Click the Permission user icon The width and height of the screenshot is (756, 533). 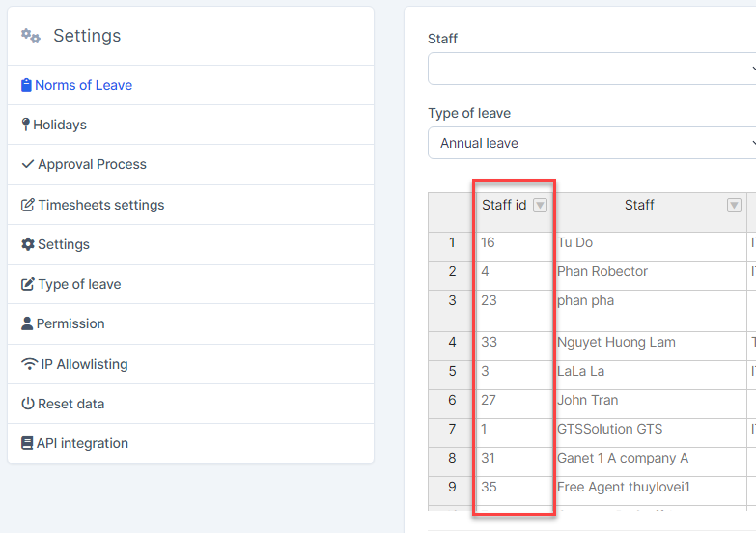[x=27, y=323]
